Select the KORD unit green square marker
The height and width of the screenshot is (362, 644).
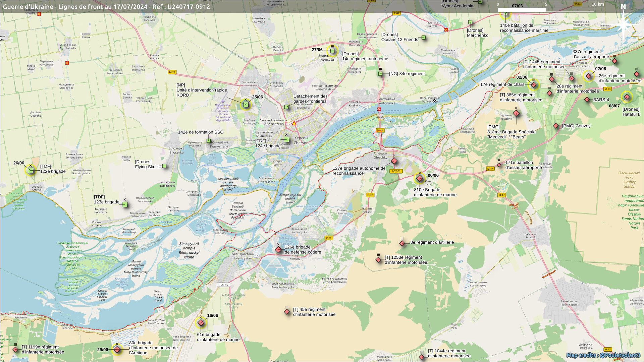[246, 105]
